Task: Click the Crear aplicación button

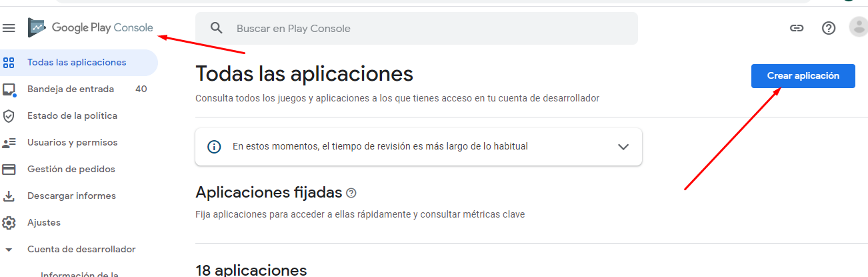Action: point(803,76)
